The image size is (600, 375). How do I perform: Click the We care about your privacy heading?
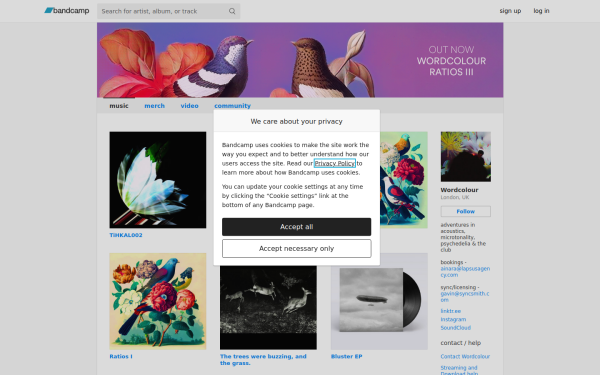(297, 121)
